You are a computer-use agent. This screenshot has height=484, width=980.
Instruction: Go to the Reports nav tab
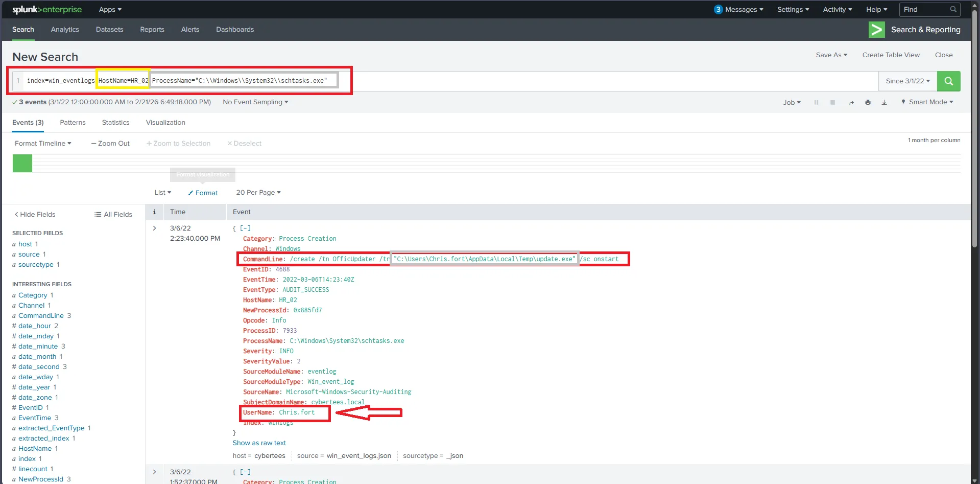pos(152,30)
